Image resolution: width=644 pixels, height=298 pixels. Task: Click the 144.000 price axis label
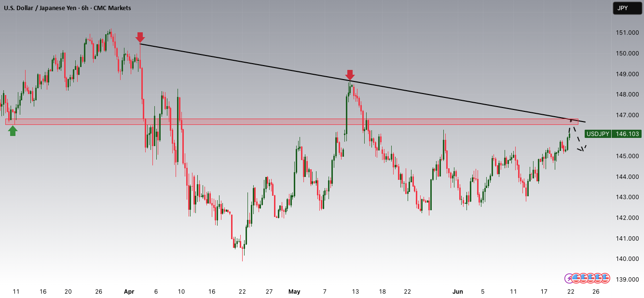626,177
